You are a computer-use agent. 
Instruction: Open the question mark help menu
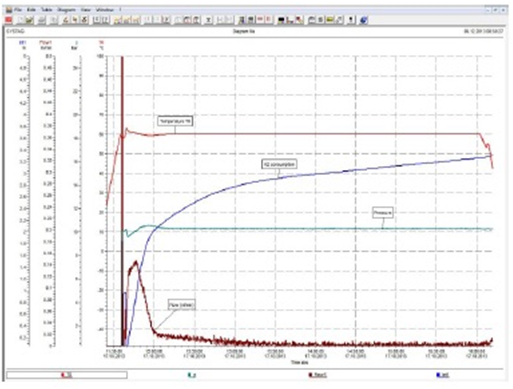click(x=120, y=10)
